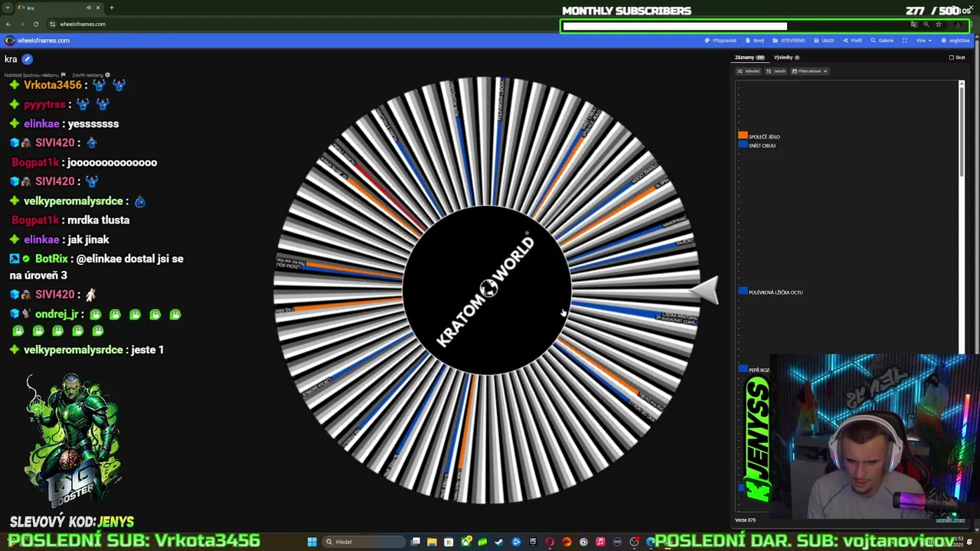The height and width of the screenshot is (551, 980).
Task: Close the kra browser tab
Action: click(x=99, y=8)
